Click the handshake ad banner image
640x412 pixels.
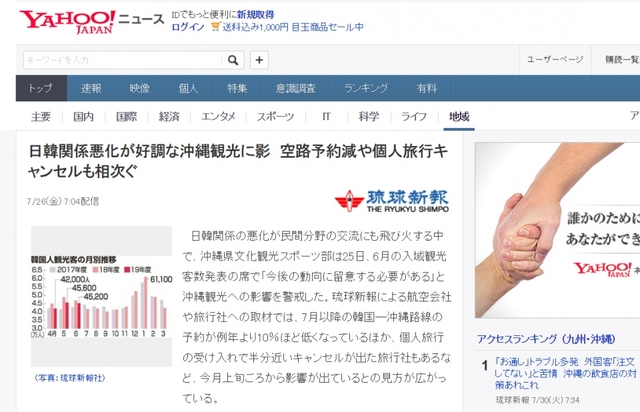(x=553, y=214)
